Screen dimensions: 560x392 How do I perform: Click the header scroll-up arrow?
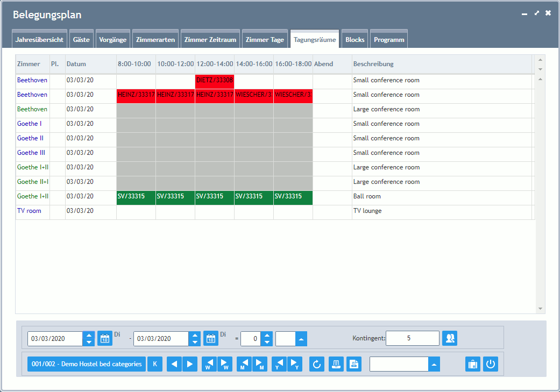pos(540,60)
